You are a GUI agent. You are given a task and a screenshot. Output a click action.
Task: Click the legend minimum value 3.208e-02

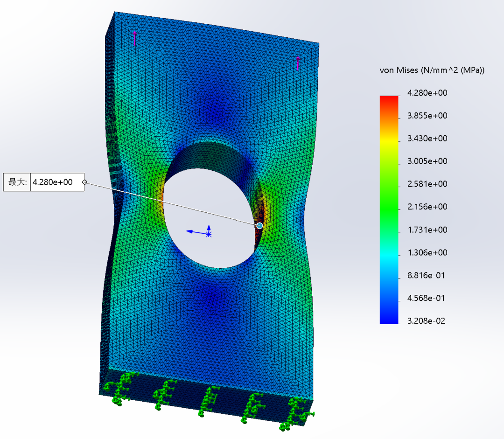pos(426,321)
